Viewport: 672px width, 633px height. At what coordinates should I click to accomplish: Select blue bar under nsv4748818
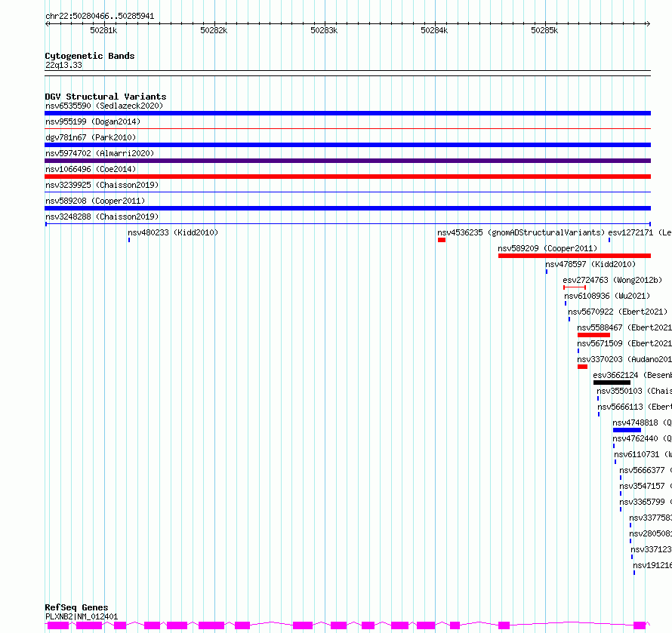click(x=627, y=430)
